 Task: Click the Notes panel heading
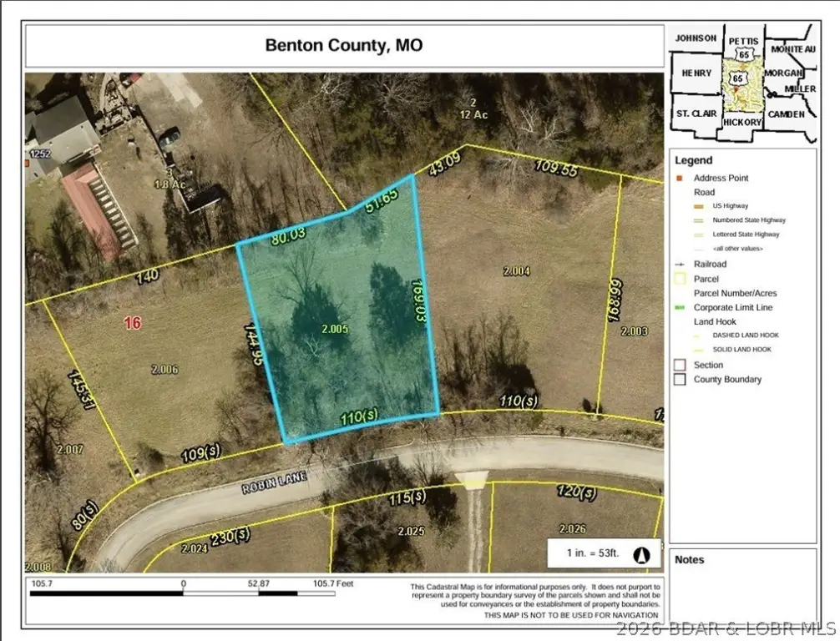click(x=689, y=559)
